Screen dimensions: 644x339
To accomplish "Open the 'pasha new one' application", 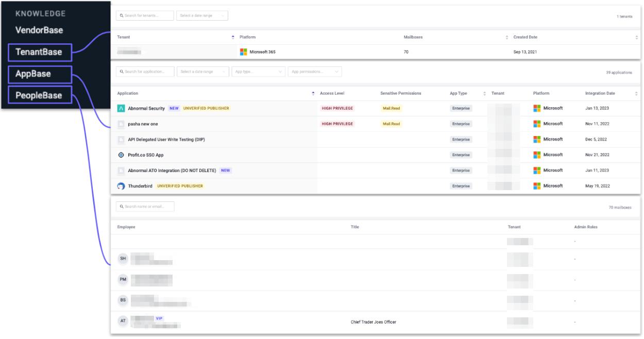I will pyautogui.click(x=143, y=124).
